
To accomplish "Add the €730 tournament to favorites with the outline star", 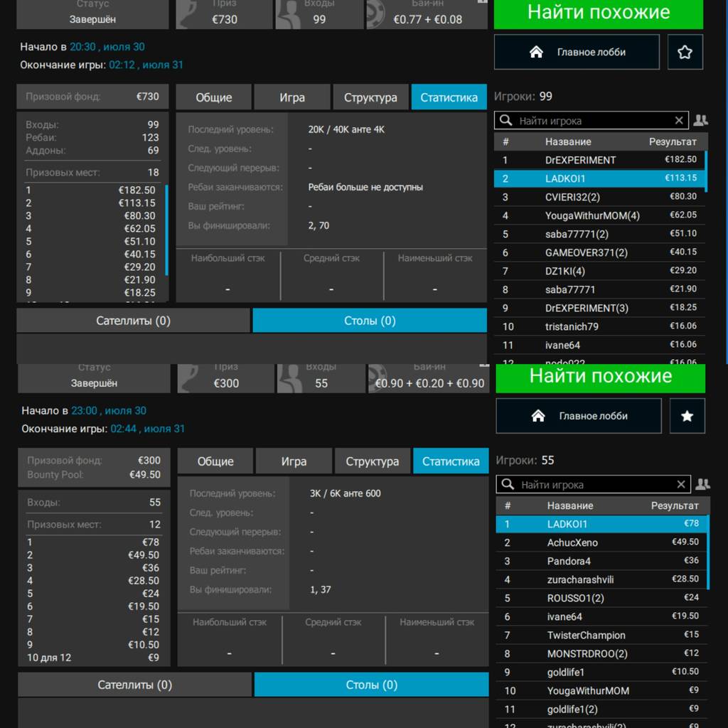I will click(x=685, y=52).
